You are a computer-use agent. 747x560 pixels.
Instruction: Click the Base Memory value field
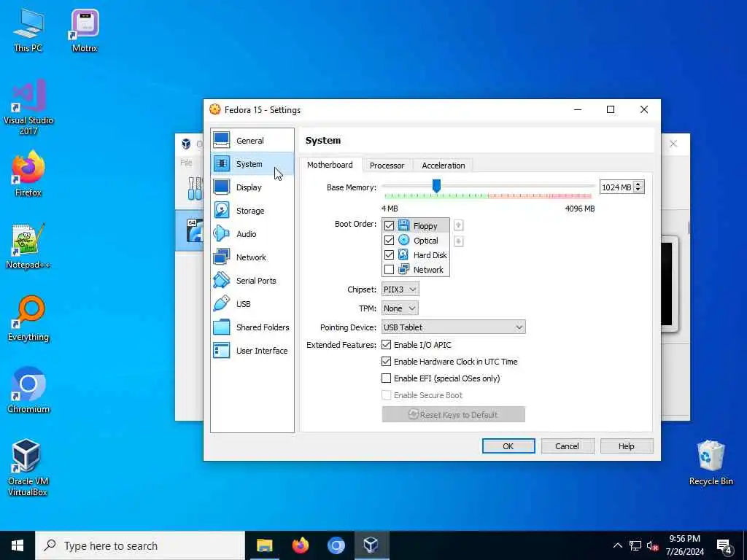[x=616, y=187]
